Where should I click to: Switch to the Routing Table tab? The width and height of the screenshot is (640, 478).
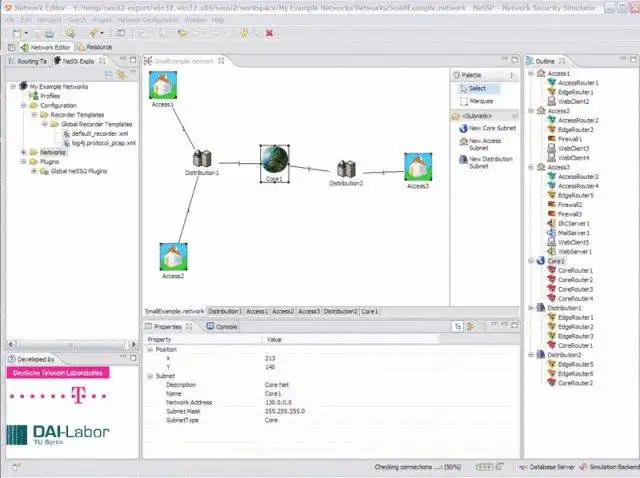28,61
